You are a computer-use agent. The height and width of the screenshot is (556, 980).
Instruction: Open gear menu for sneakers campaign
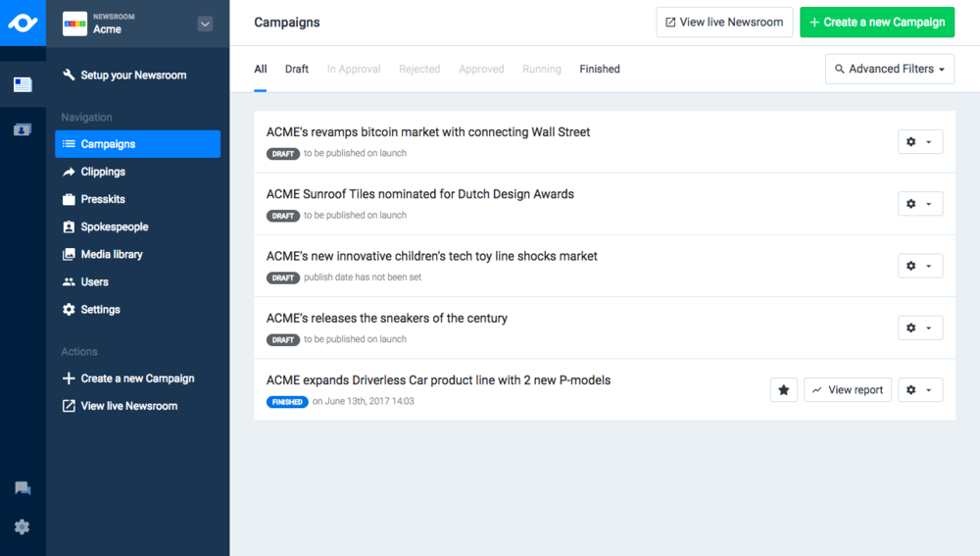click(x=920, y=328)
